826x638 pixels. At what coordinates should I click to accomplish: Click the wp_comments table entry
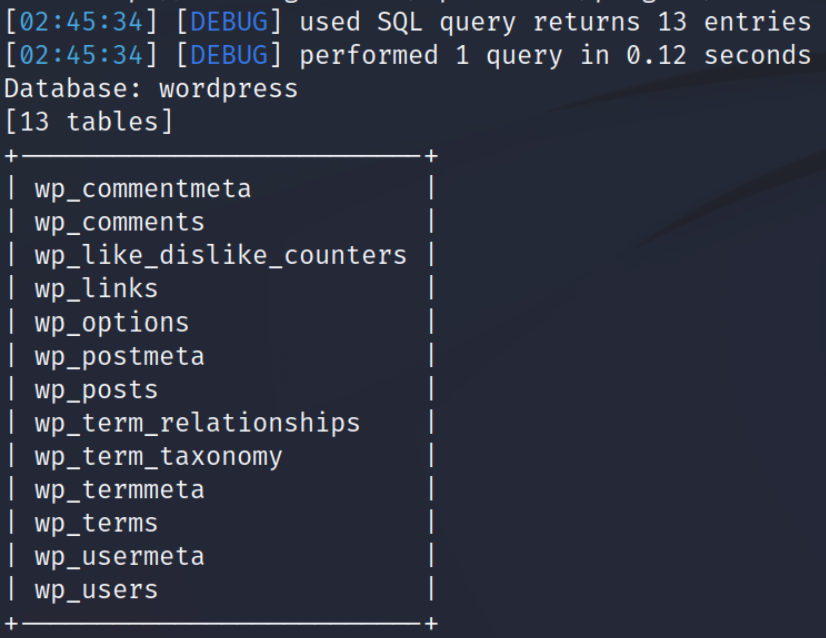click(x=120, y=222)
